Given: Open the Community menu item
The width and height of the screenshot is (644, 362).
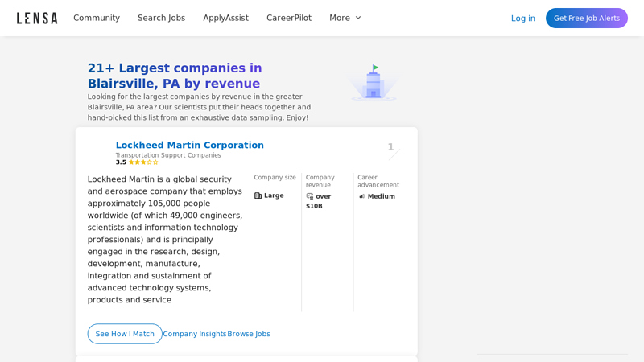Looking at the screenshot, I should click(97, 18).
